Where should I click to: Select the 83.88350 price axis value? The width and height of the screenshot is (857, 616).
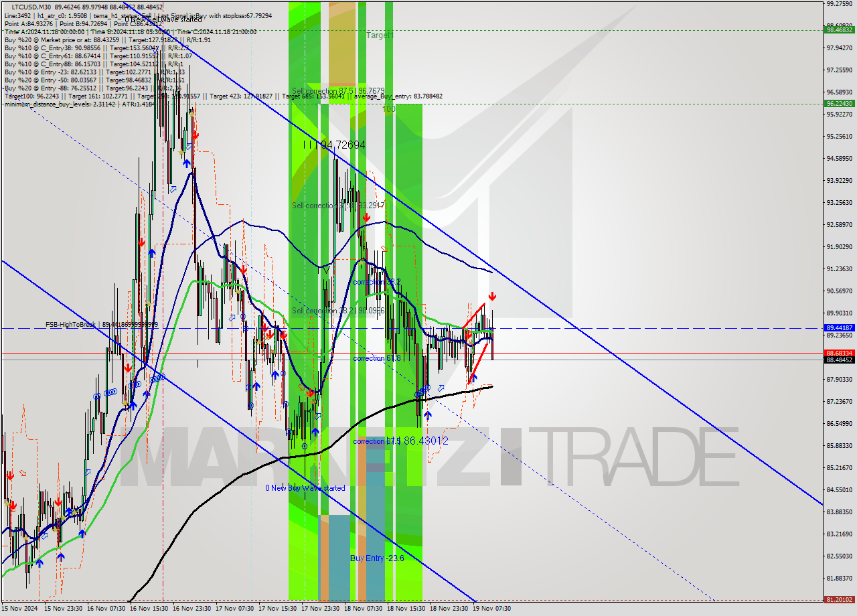pyautogui.click(x=840, y=512)
